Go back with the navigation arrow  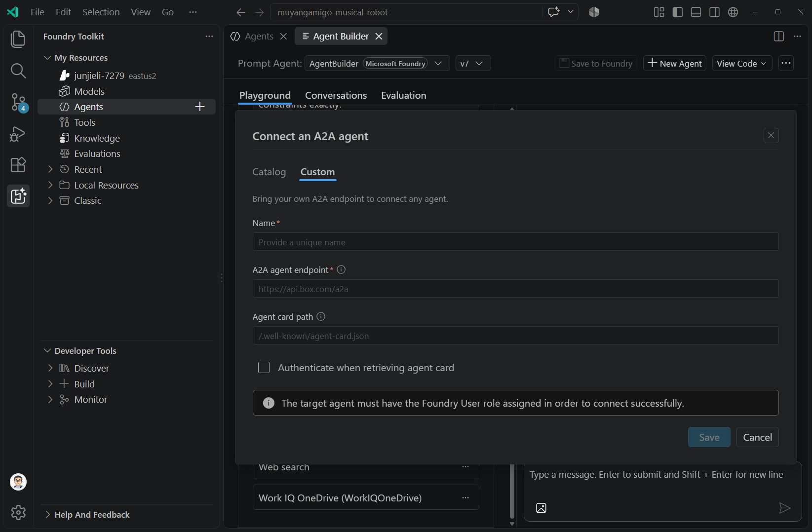pyautogui.click(x=241, y=12)
